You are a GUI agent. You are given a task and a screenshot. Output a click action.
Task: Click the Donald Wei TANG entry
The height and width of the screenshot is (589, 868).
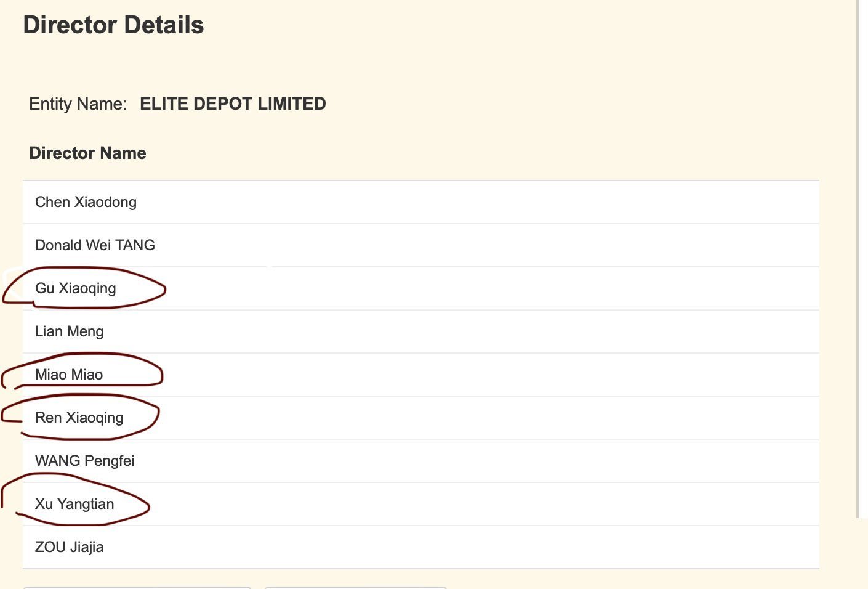[x=95, y=245]
